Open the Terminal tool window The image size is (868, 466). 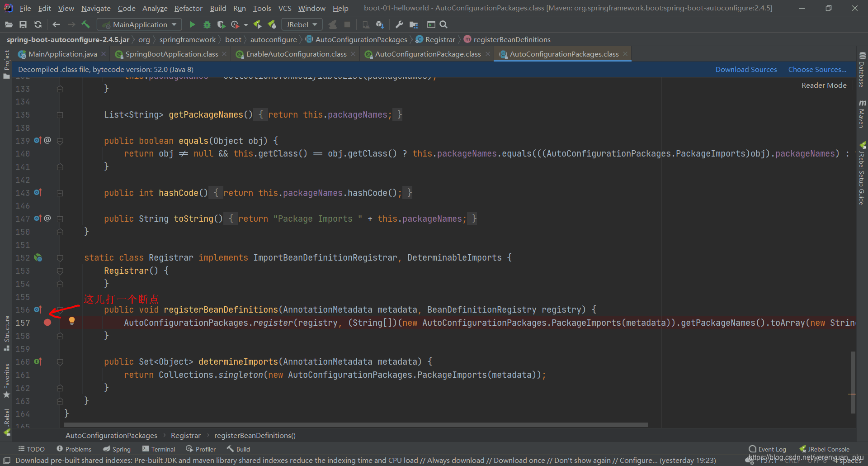tap(159, 449)
